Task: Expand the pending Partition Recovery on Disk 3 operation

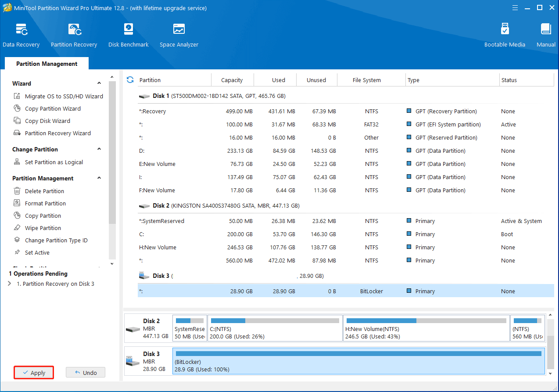Action: [10, 284]
